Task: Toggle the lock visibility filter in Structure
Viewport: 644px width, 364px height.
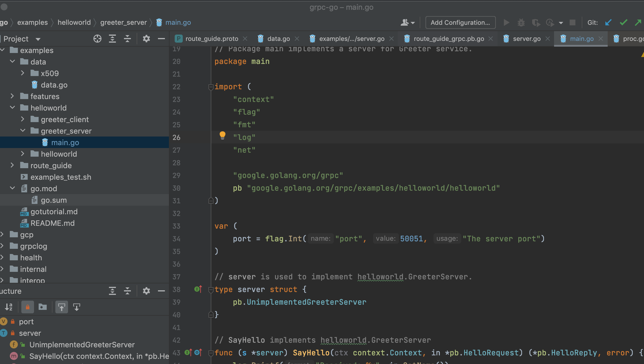Action: [28, 307]
